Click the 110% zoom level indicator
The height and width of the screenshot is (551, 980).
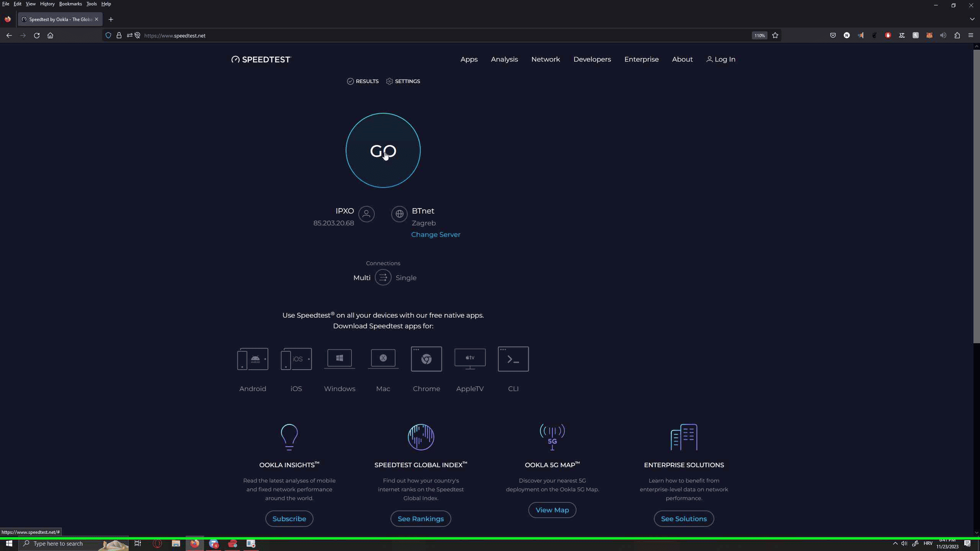coord(759,36)
